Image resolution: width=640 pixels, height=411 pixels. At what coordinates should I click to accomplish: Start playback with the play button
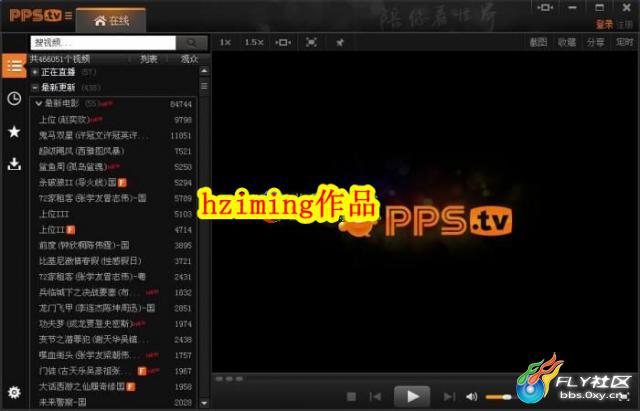click(x=412, y=396)
